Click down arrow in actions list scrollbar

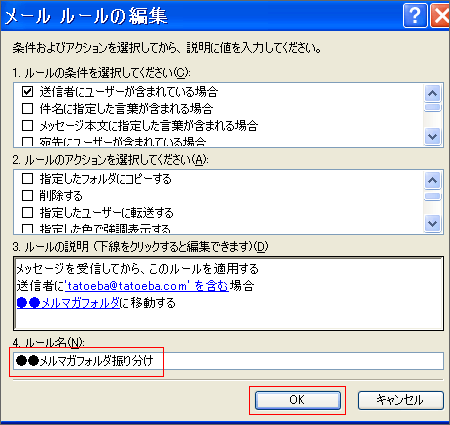pyautogui.click(x=433, y=223)
